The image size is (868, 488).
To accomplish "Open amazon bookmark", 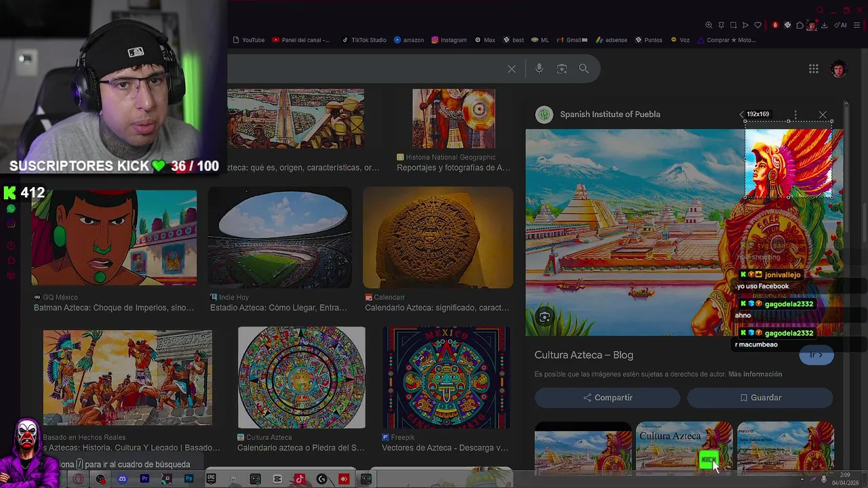I will 409,40.
